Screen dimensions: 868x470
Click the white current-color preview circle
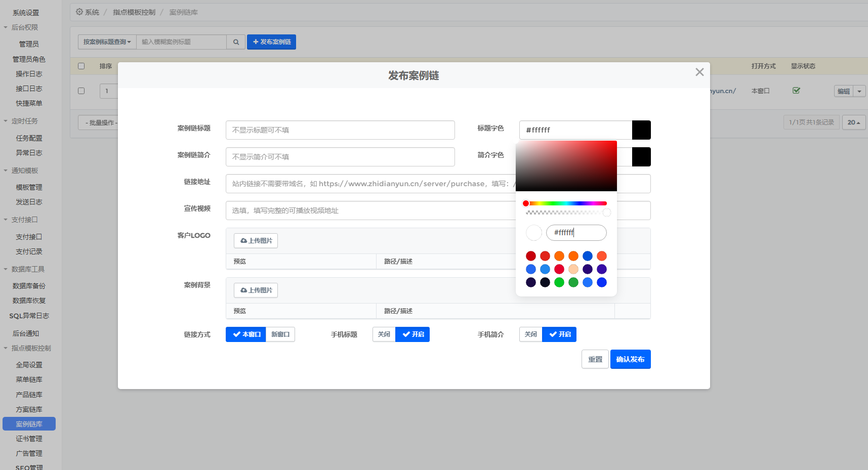pos(534,233)
